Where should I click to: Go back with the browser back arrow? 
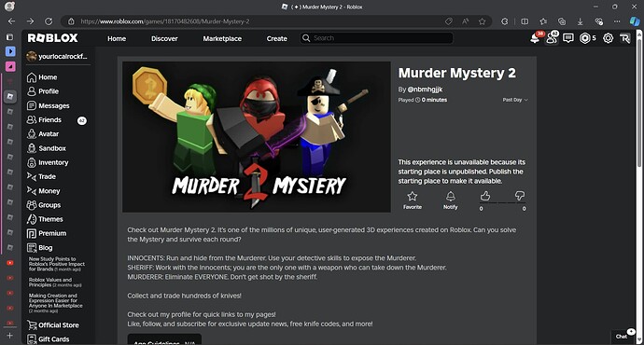click(11, 21)
